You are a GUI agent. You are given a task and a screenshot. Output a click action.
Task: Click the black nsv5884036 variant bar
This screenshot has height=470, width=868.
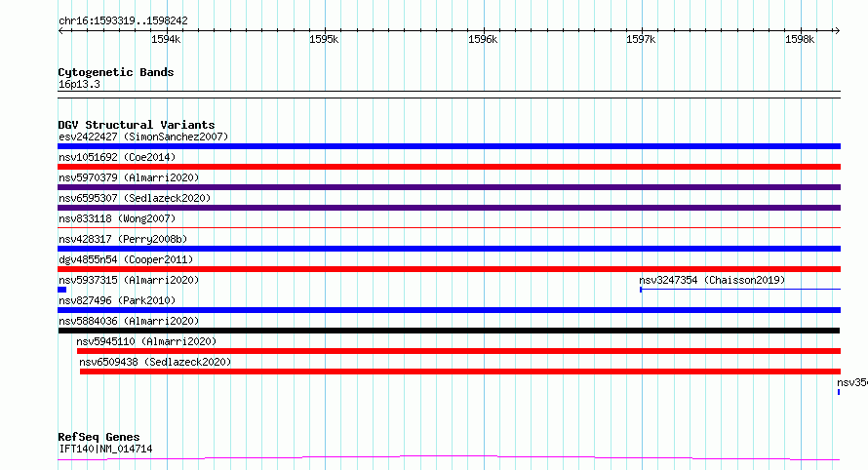click(449, 331)
